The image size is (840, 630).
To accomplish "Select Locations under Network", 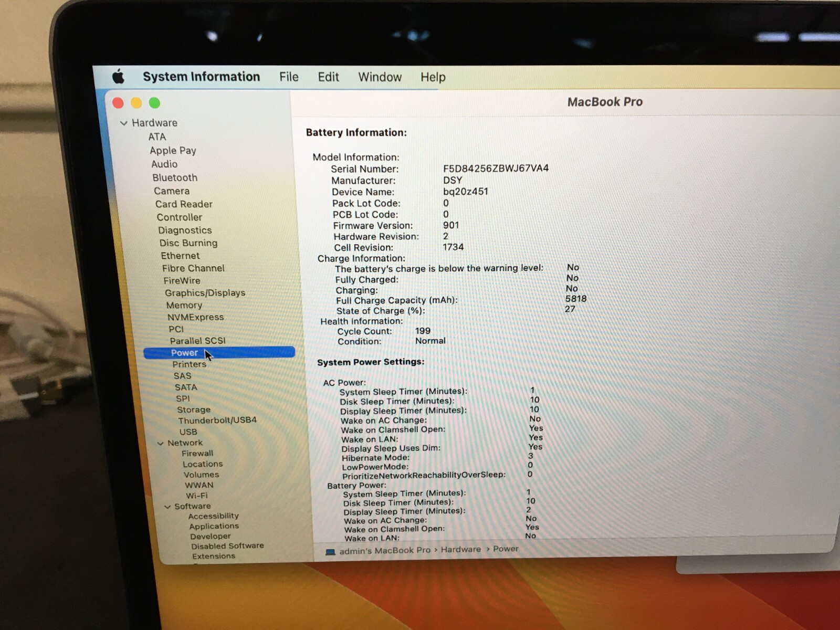I will (x=203, y=464).
